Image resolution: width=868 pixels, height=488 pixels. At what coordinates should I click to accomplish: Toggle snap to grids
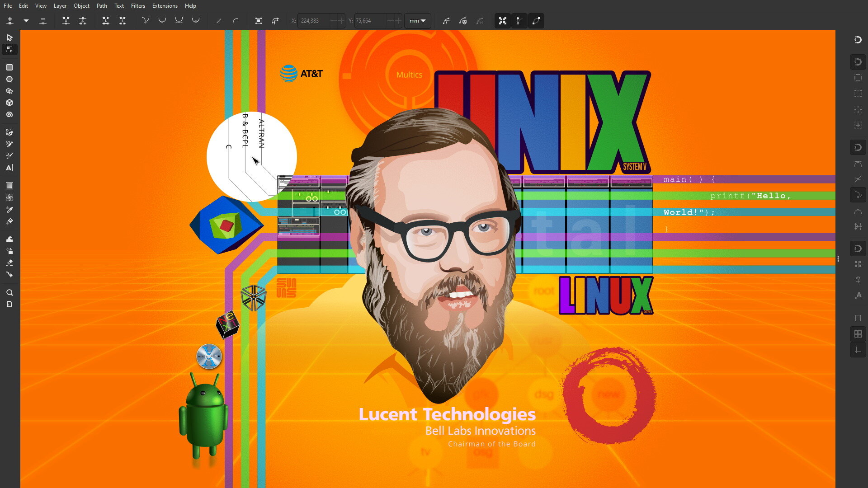pyautogui.click(x=858, y=334)
